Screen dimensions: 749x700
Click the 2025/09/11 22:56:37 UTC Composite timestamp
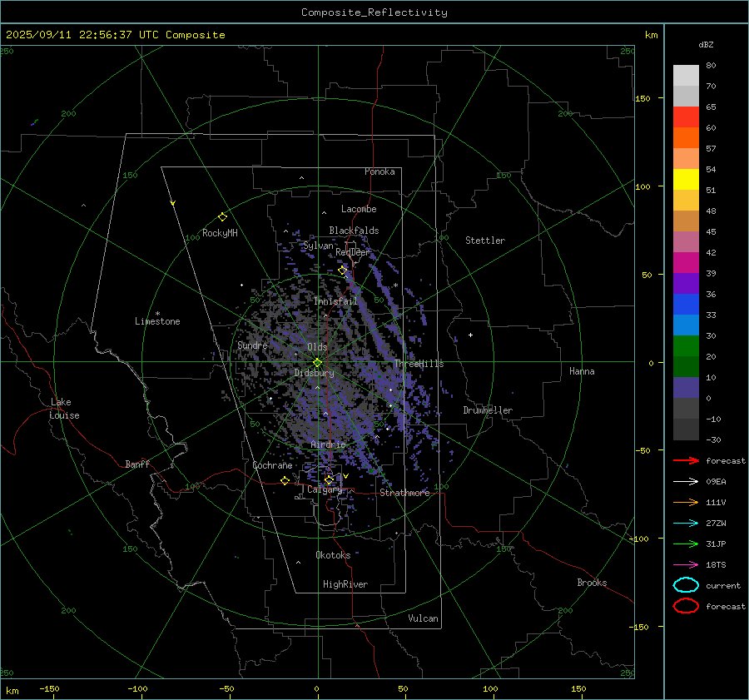115,35
